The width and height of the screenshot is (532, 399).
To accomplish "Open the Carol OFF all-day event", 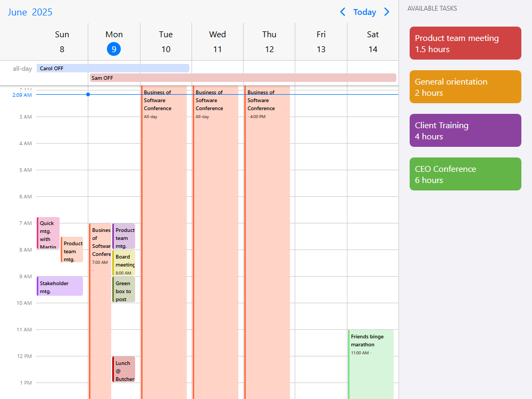I will (x=113, y=68).
